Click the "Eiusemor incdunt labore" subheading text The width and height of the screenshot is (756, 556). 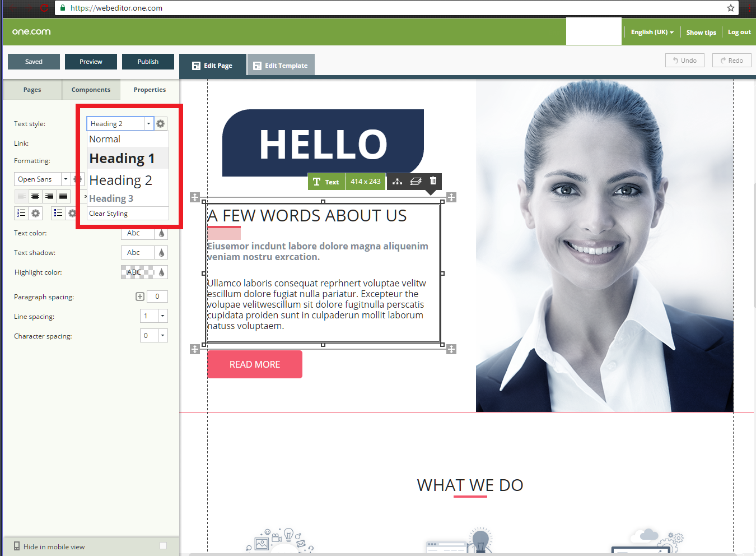coord(318,252)
